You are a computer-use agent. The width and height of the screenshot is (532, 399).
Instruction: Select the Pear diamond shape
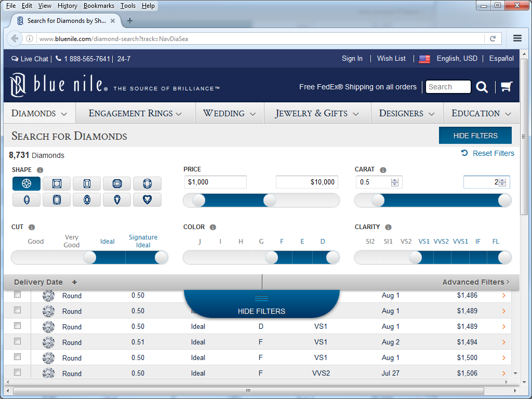pyautogui.click(x=117, y=200)
